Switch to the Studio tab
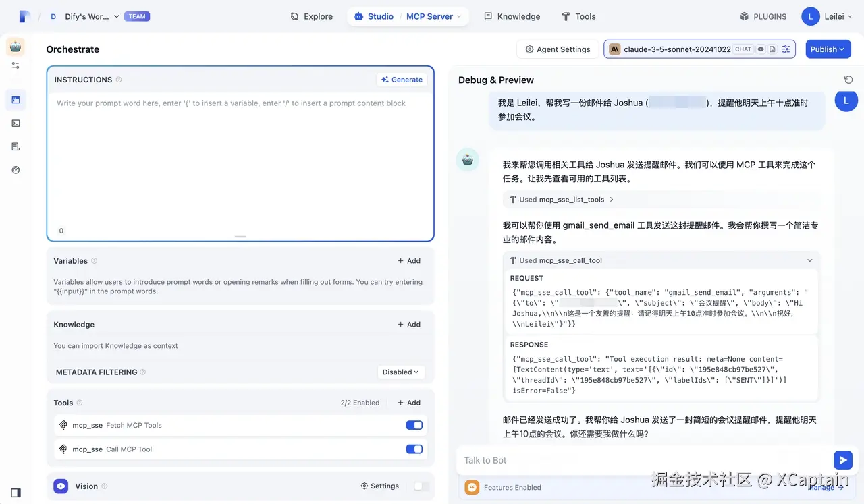864x504 pixels. pyautogui.click(x=374, y=16)
